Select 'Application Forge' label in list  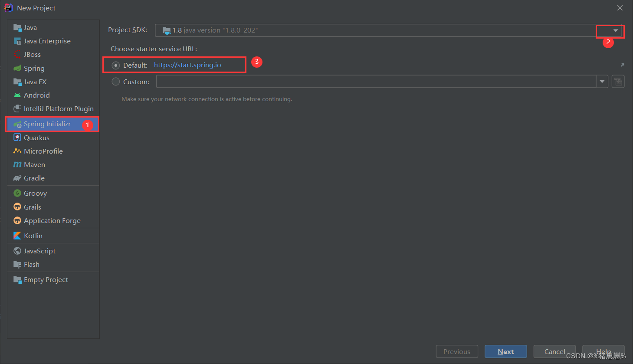[52, 221]
